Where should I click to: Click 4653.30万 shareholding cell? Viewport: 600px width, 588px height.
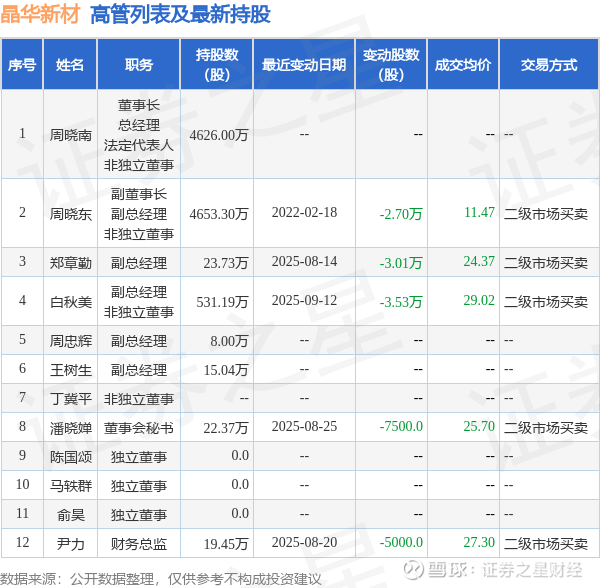[219, 214]
